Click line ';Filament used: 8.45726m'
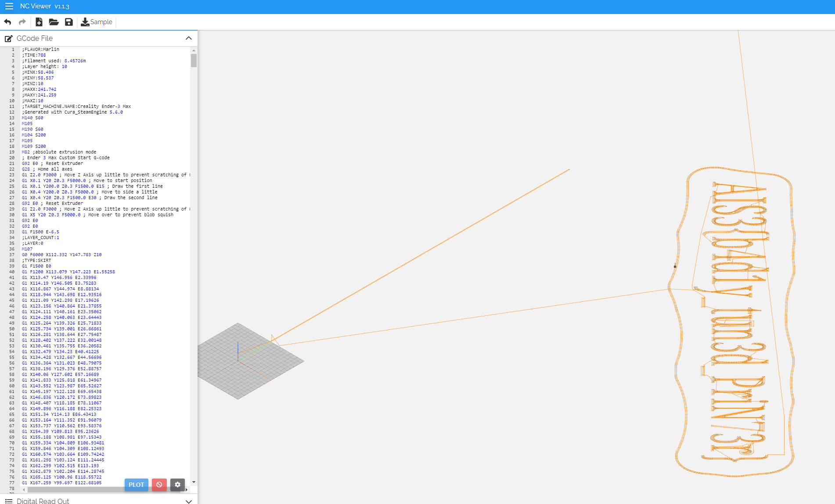835x504 pixels. tap(54, 61)
